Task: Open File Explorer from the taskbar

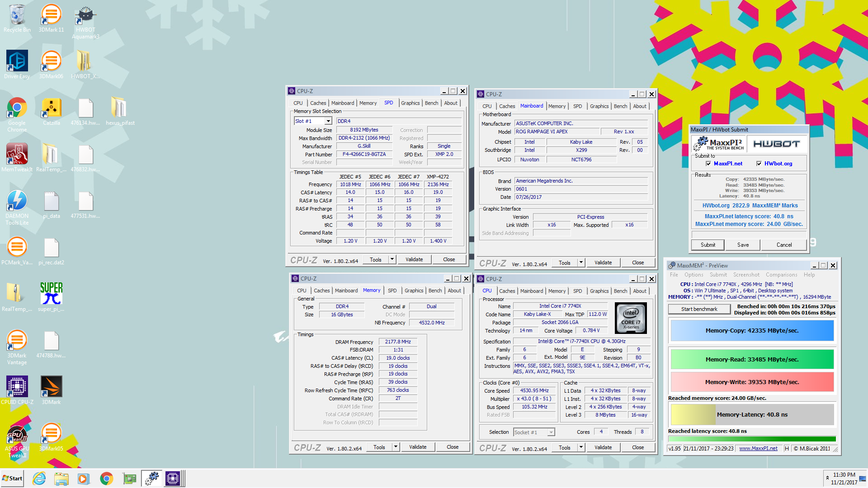Action: tap(61, 479)
